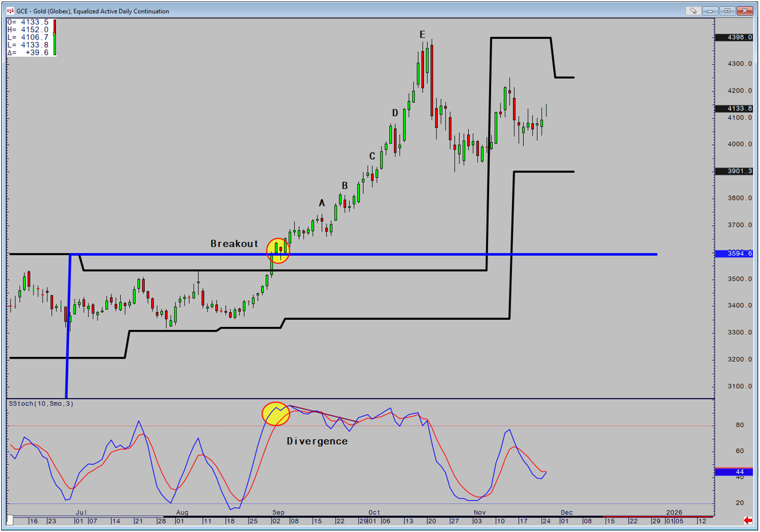This screenshot has height=532, width=760.
Task: Select the yellow Breakout circle on price chart
Action: [x=277, y=250]
